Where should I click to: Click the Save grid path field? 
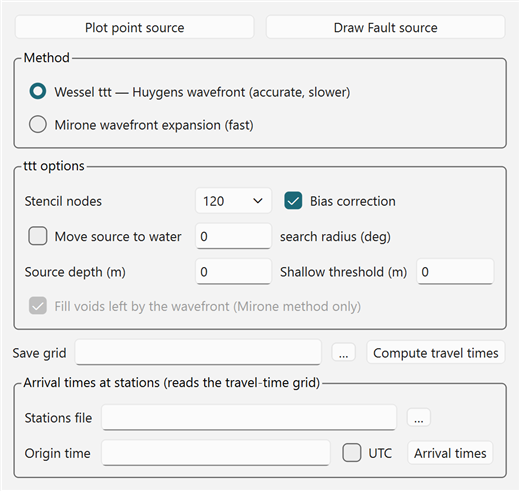coord(198,352)
